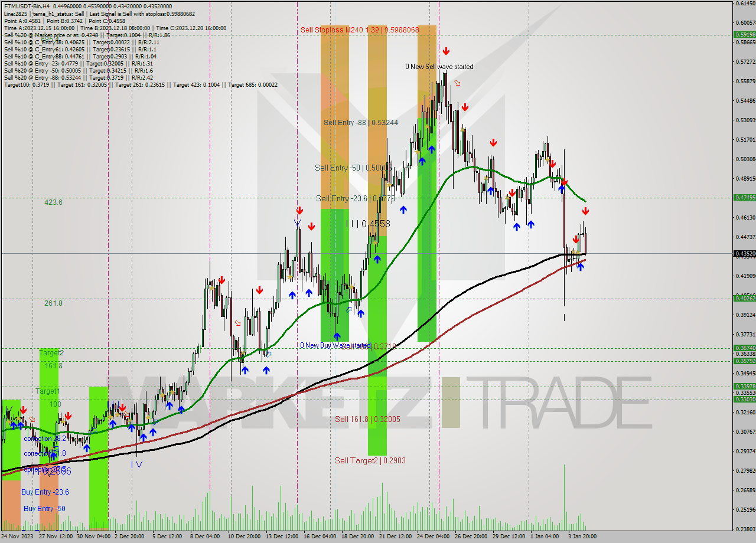Click the green 0.47495 price level tag

[x=744, y=198]
